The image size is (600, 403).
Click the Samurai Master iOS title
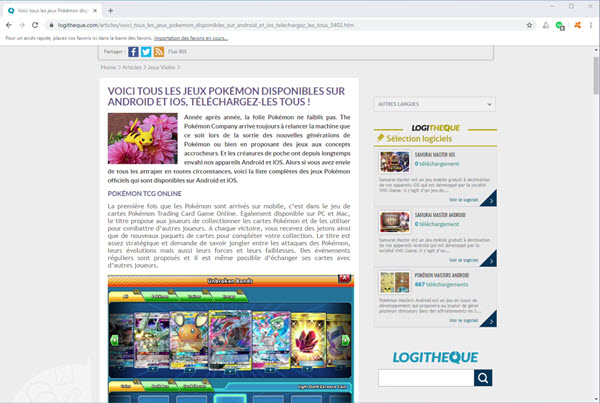435,155
